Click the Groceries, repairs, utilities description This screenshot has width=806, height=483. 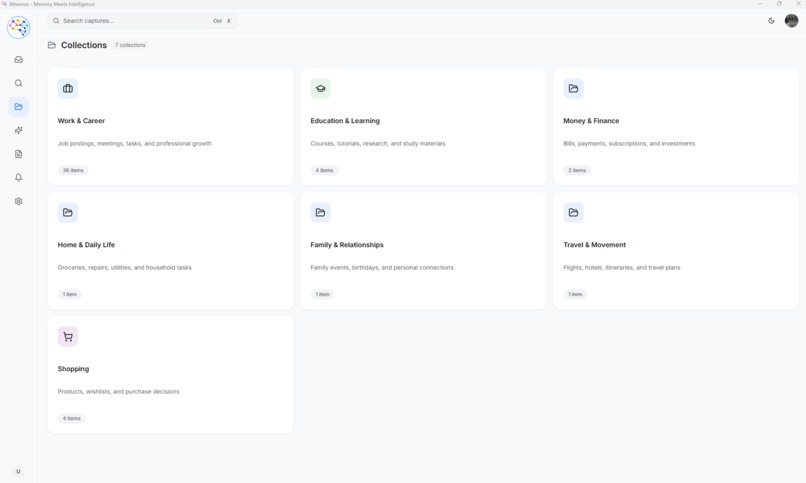[124, 268]
